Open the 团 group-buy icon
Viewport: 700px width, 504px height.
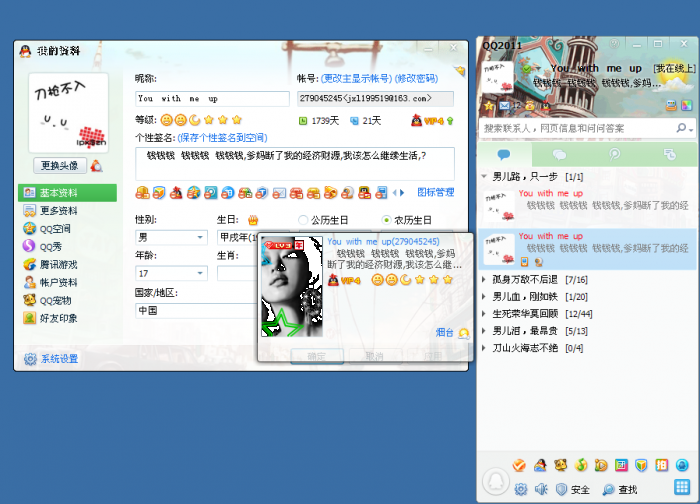click(621, 465)
